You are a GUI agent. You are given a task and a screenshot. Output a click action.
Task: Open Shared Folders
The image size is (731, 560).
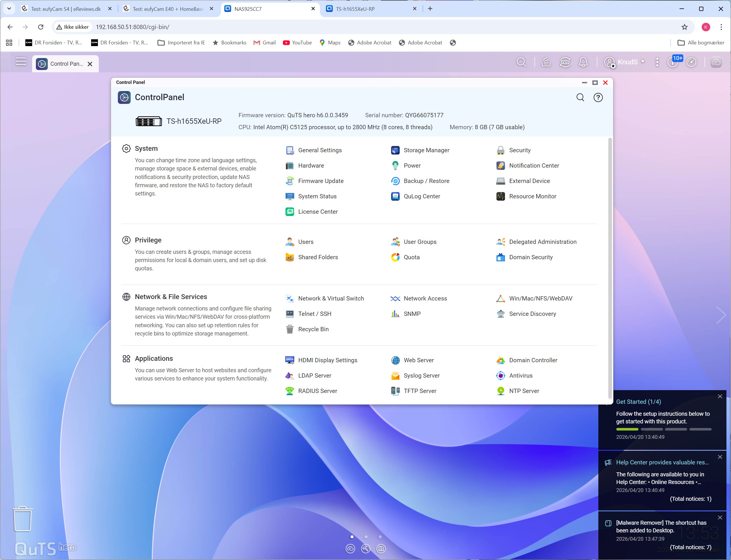pos(312,257)
